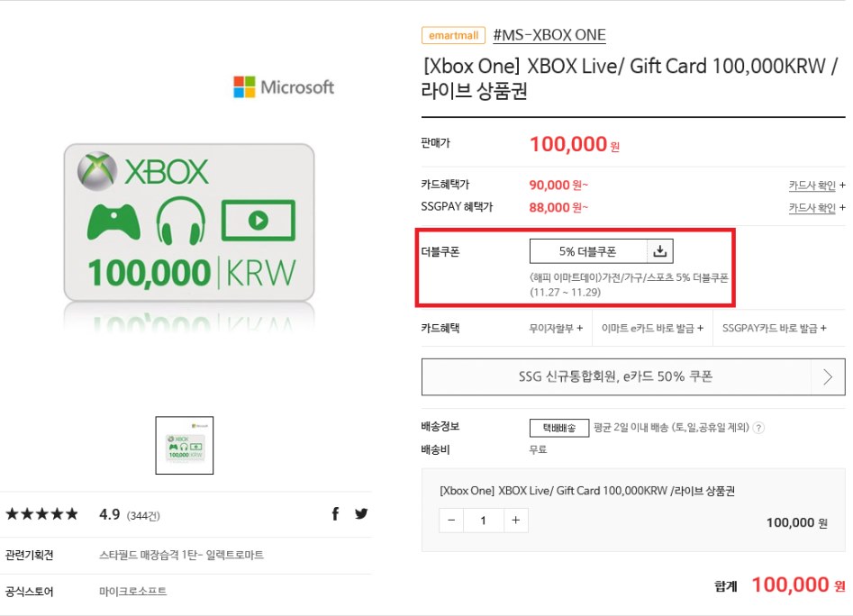The image size is (853, 616).
Task: Open SSG 신규통합회원 e카드 50% 쿠폰 banner
Action: [615, 377]
